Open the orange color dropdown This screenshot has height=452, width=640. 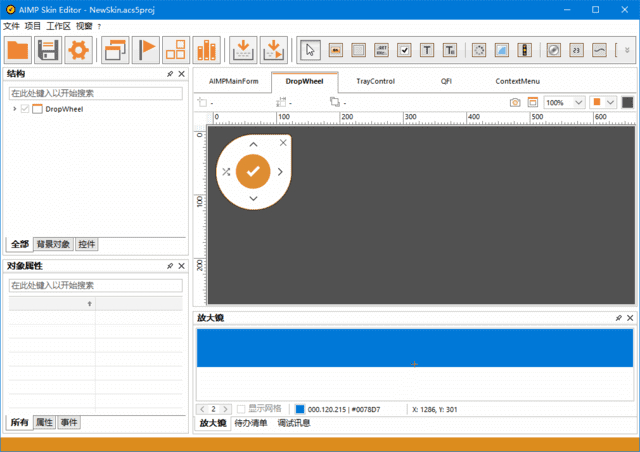click(610, 102)
